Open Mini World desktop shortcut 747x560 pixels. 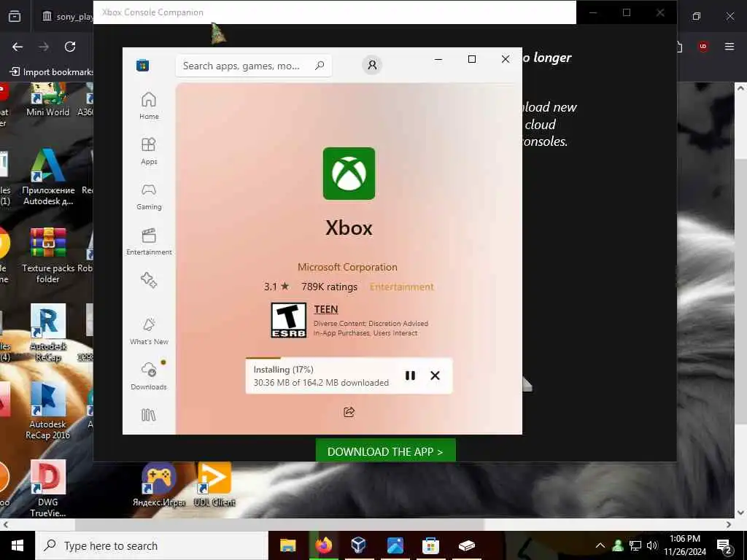47,99
